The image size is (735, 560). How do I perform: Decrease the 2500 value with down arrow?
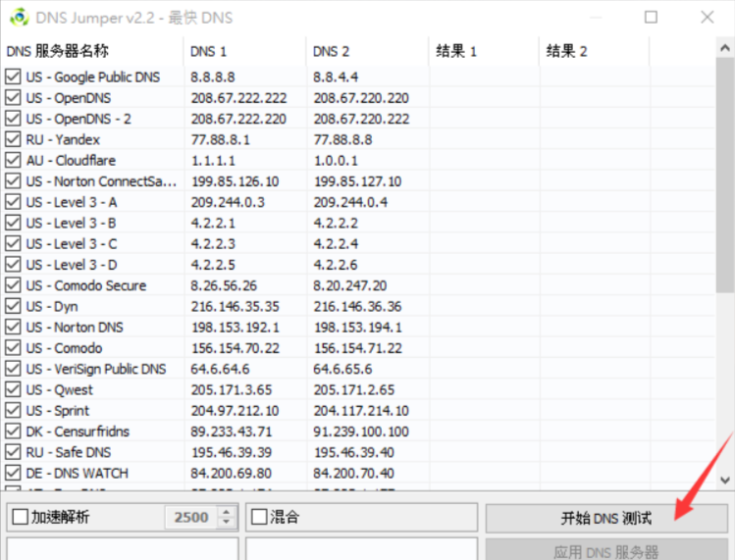[x=227, y=522]
